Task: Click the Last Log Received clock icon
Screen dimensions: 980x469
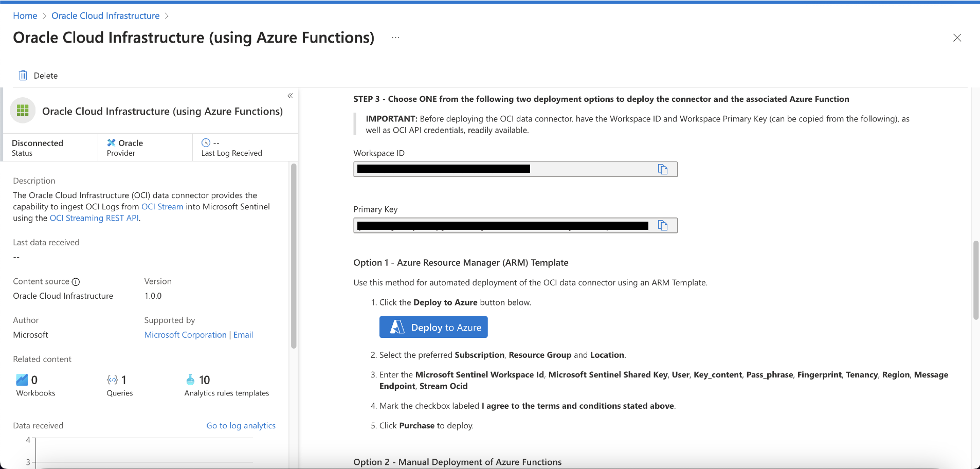Action: [x=206, y=142]
